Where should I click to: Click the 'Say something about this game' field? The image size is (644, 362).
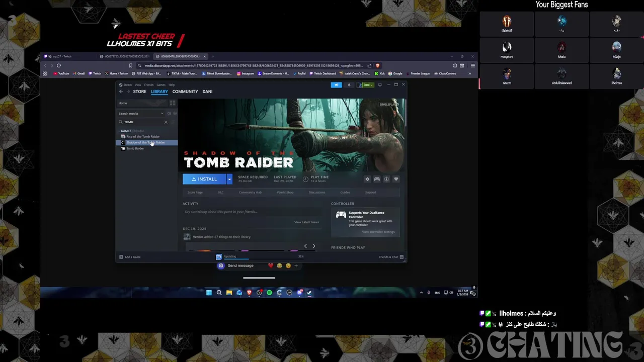point(252,212)
